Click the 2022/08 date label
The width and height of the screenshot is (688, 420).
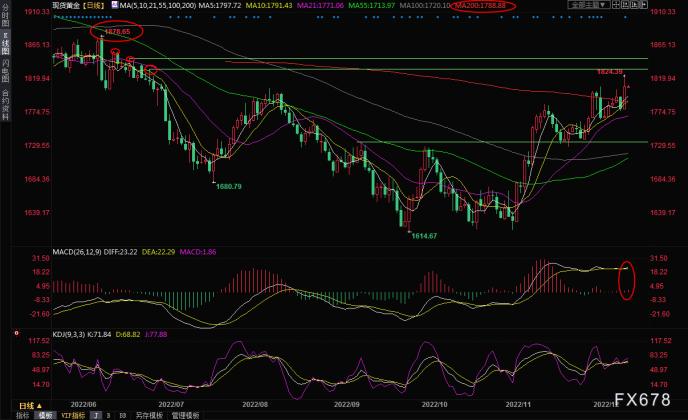pos(255,404)
